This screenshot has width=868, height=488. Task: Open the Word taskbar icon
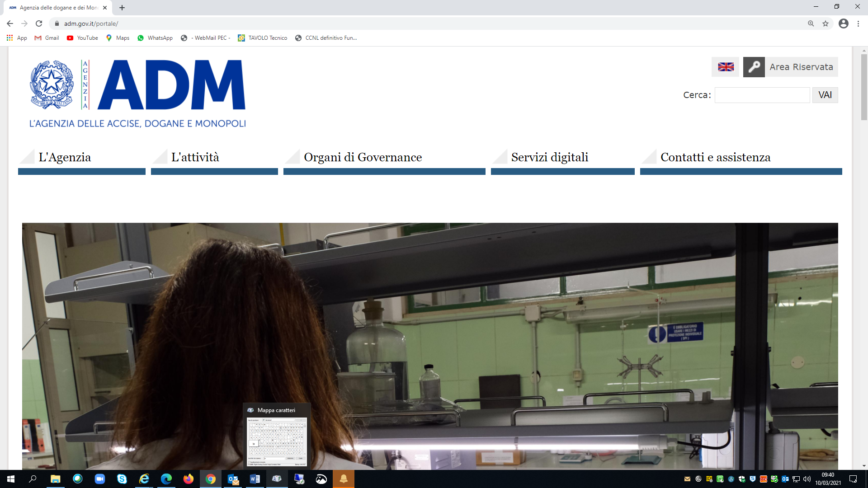pos(255,479)
